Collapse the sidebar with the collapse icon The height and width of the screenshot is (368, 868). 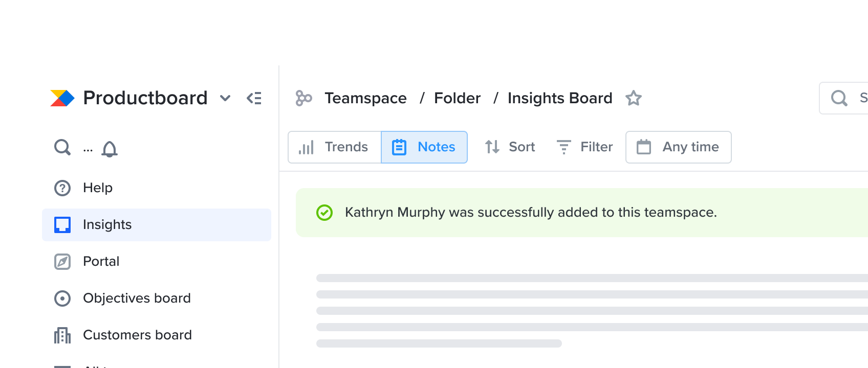(x=254, y=98)
